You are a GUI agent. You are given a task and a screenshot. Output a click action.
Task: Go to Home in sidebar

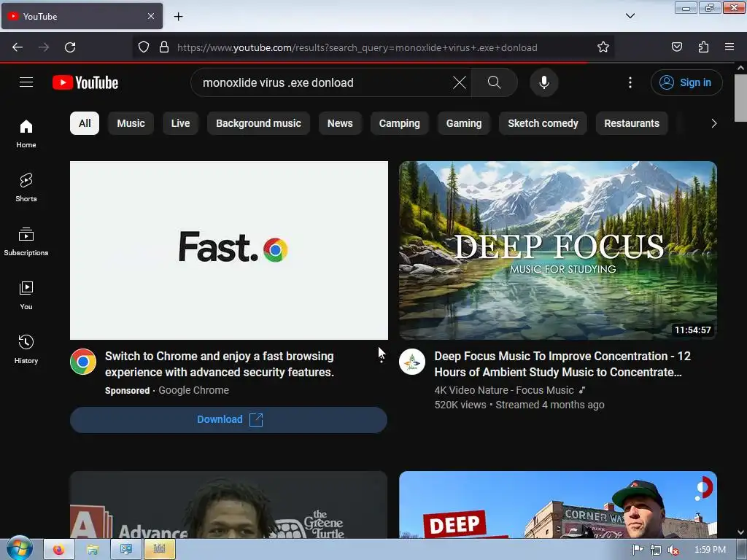(26, 134)
